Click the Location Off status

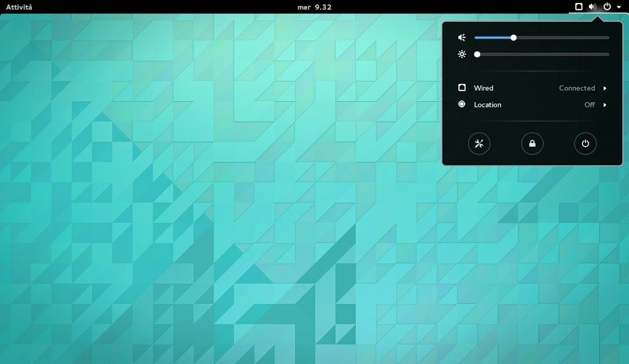pyautogui.click(x=590, y=105)
